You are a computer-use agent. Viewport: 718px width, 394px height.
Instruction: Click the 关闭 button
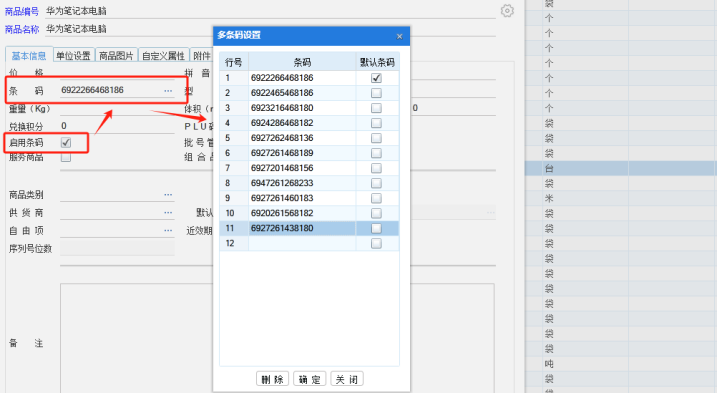(347, 379)
